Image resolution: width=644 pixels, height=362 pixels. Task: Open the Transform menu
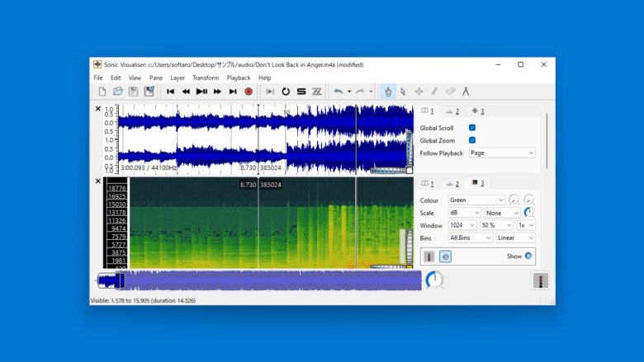tap(206, 78)
